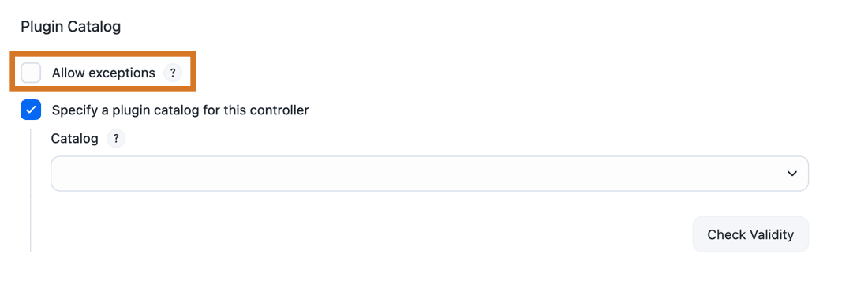Click the orange-outlined Allow exceptions option
This screenshot has height=284, width=868.
(x=101, y=73)
